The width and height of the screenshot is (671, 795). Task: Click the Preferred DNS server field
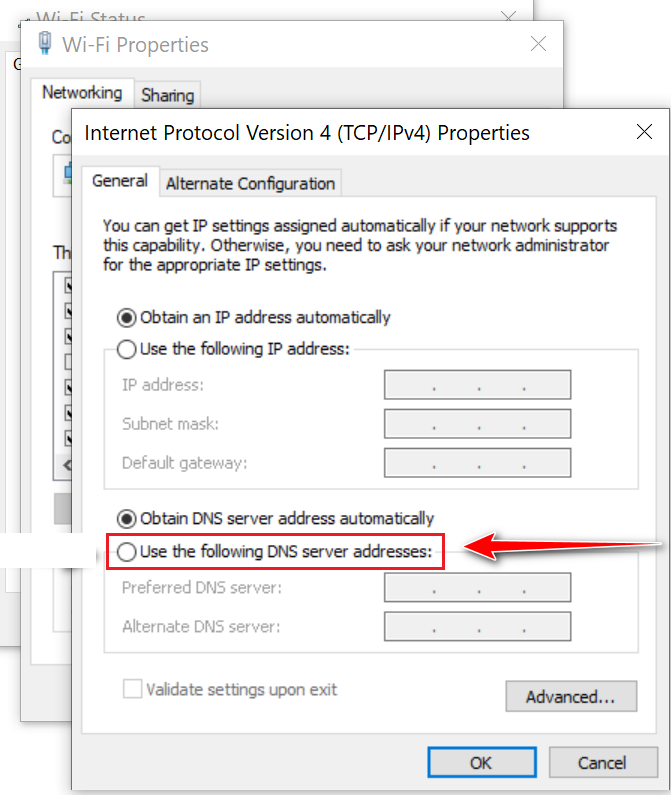pos(477,588)
